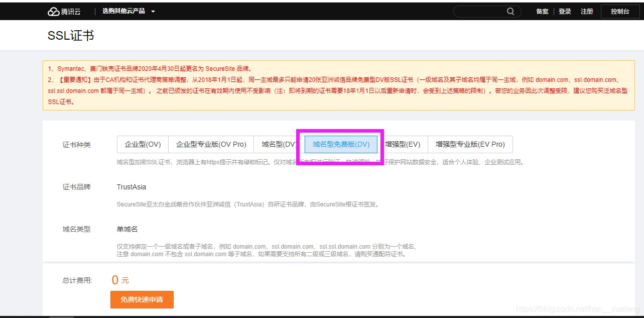Open the 选购其他云产品 dropdown arrow
Viewport: 644px width, 318px height.
[154, 11]
